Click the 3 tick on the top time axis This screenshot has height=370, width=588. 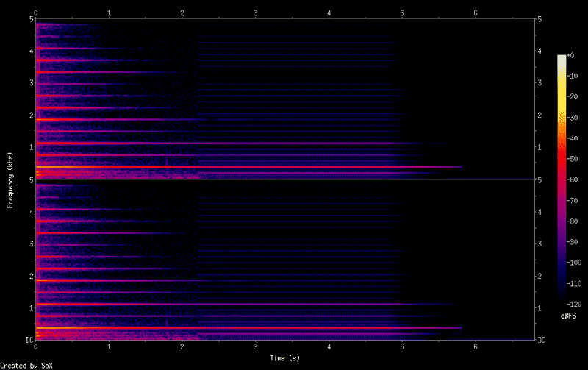256,13
